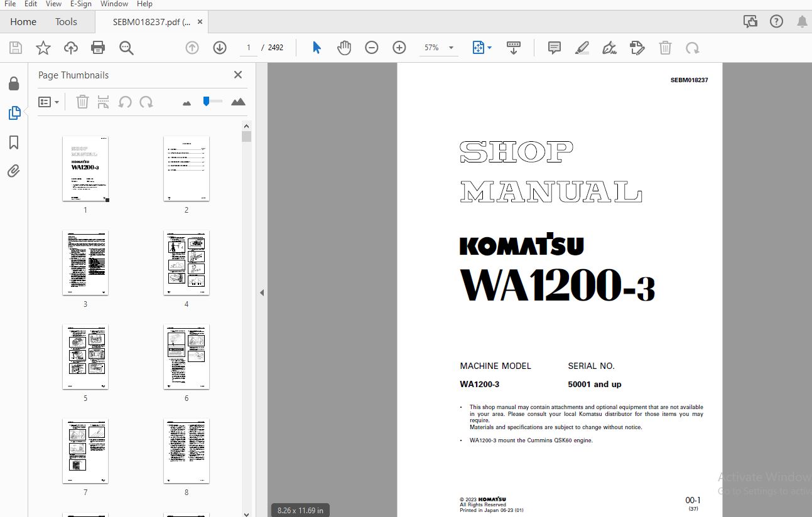The height and width of the screenshot is (517, 812).
Task: Upload file to cloud icon
Action: pos(71,48)
